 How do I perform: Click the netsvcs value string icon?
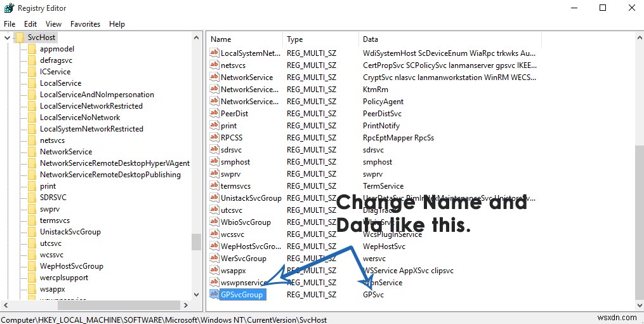click(214, 65)
